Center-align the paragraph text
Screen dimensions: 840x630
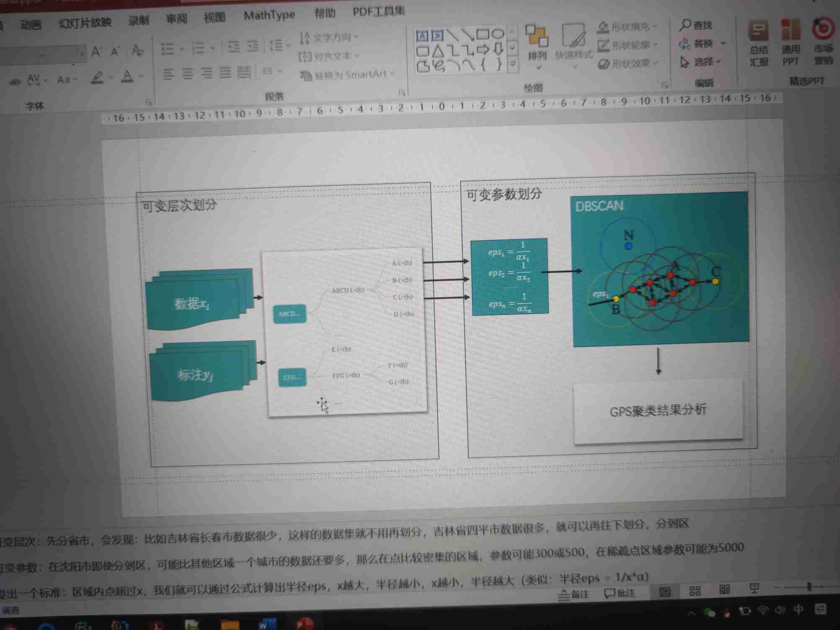click(188, 74)
